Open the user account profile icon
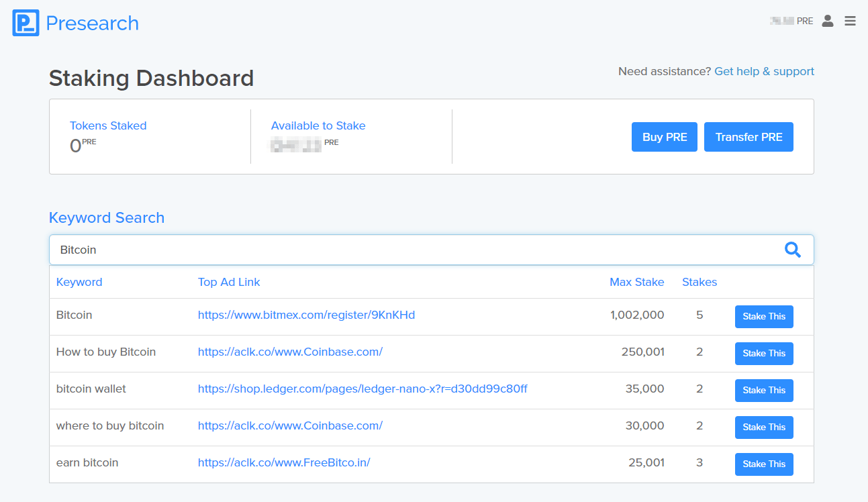 (x=828, y=21)
